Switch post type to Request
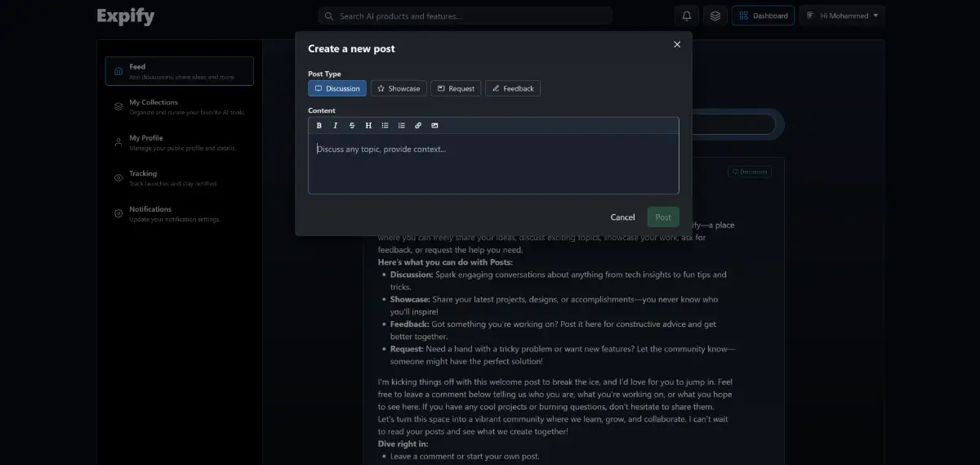Screen dimensions: 980x465 point(456,88)
